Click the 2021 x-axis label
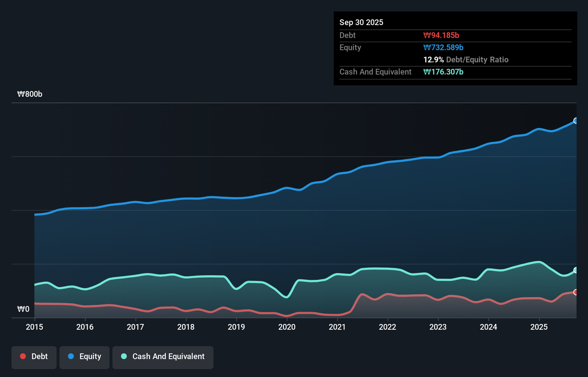 pos(337,327)
